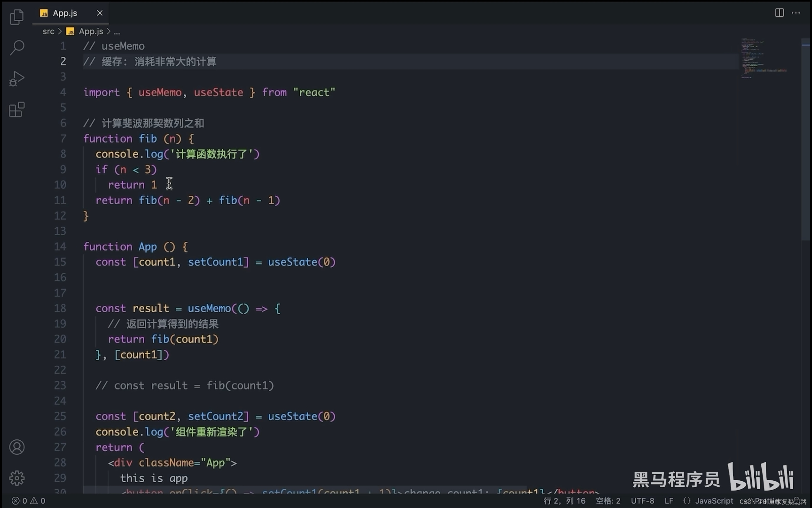Click the App.js breadcrumb item
The height and width of the screenshot is (508, 812).
tap(91, 31)
